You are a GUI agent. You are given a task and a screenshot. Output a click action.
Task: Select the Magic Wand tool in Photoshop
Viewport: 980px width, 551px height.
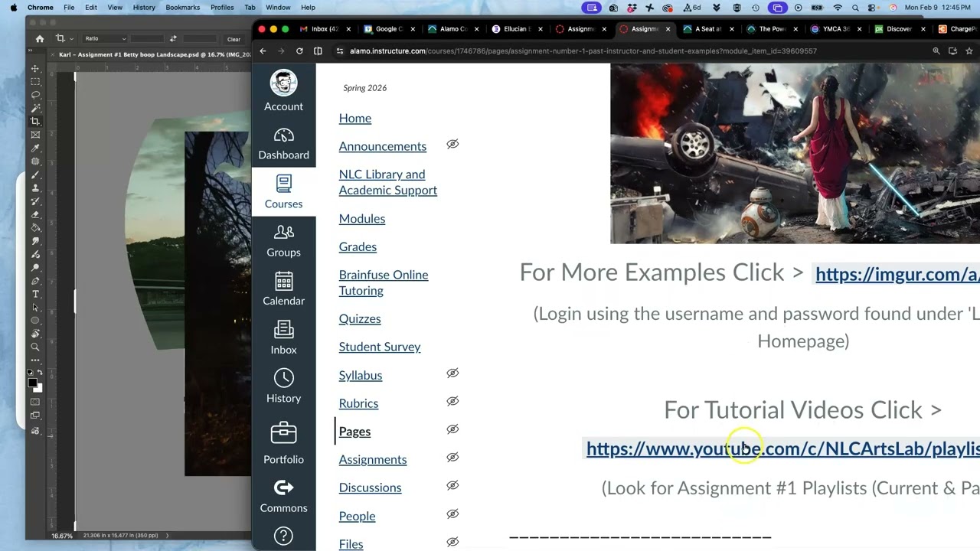pos(35,107)
